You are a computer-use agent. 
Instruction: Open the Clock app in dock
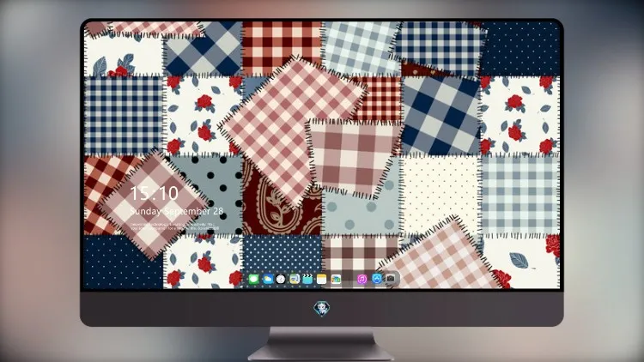[x=281, y=279]
